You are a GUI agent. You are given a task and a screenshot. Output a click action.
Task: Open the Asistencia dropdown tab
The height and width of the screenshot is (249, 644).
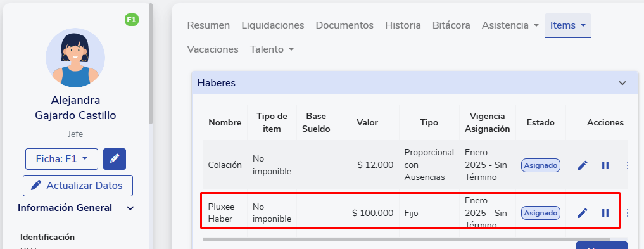pos(510,25)
